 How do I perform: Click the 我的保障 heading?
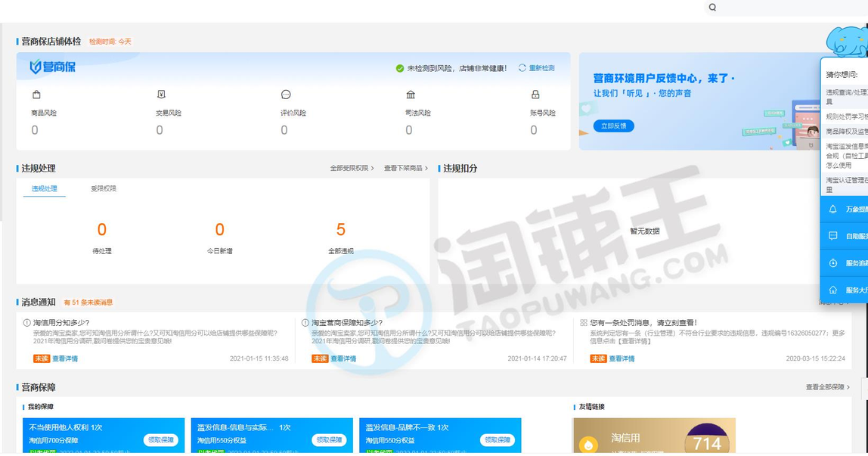(40, 407)
